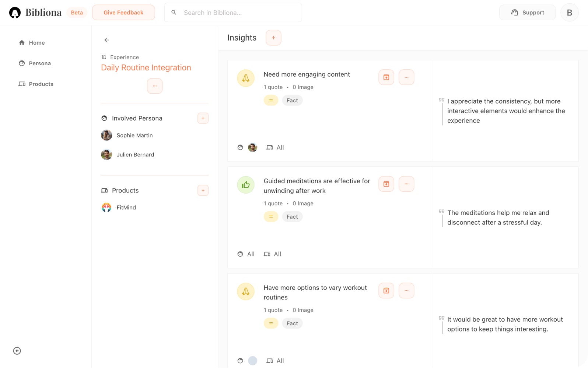Click the Involved Persona heading
This screenshot has height=368, width=588.
click(137, 118)
